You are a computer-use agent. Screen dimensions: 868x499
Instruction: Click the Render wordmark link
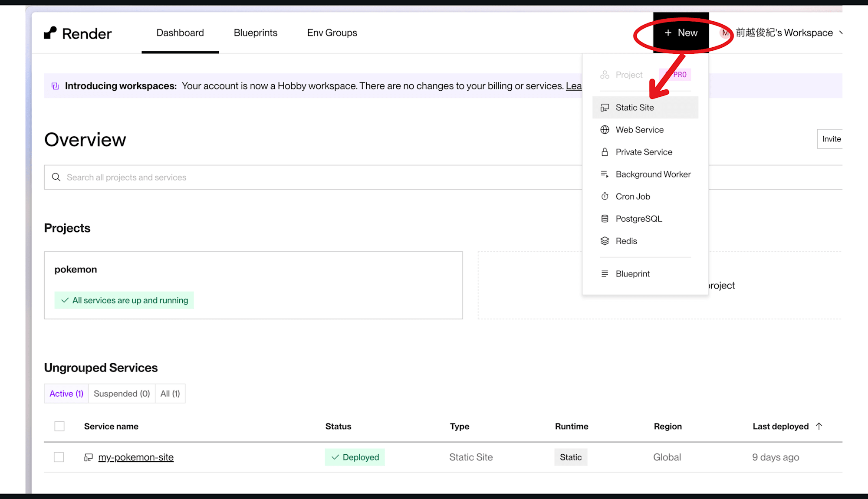tap(87, 33)
